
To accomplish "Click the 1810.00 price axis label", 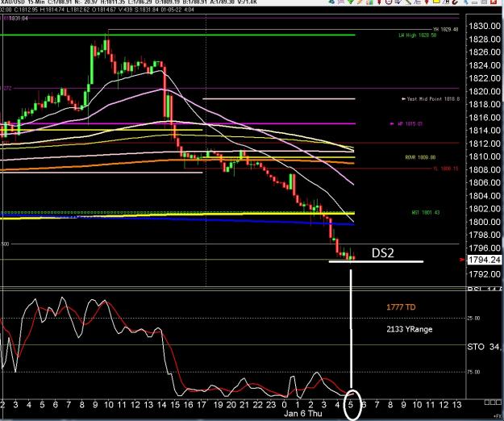I will 485,156.
